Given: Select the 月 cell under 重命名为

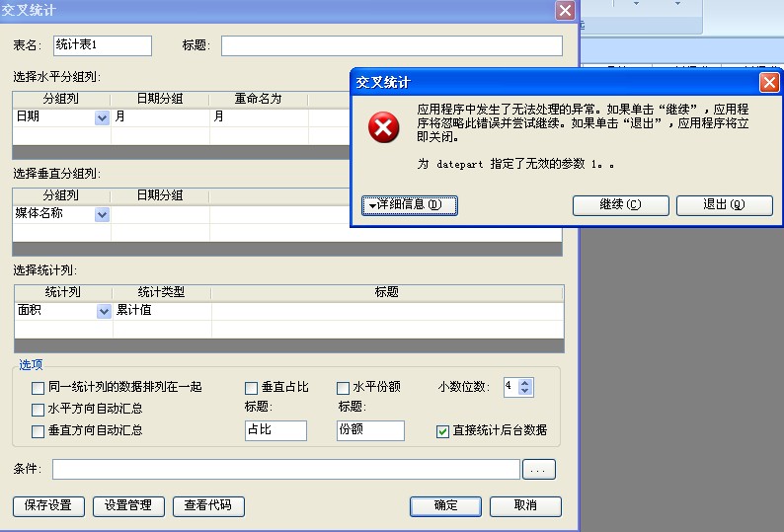Looking at the screenshot, I should click(x=259, y=118).
